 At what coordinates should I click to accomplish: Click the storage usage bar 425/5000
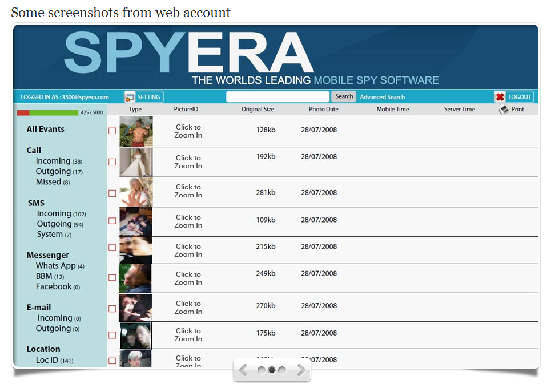[x=48, y=112]
